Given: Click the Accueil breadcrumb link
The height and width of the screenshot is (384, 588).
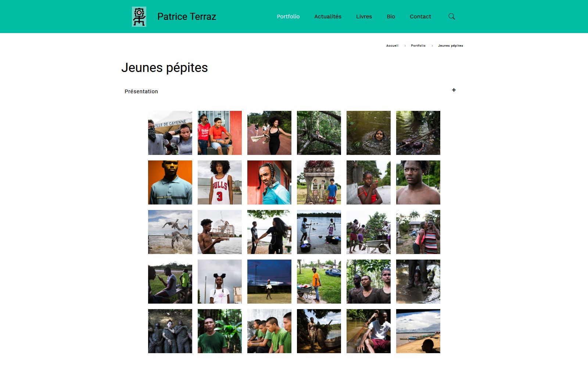Looking at the screenshot, I should coord(392,46).
